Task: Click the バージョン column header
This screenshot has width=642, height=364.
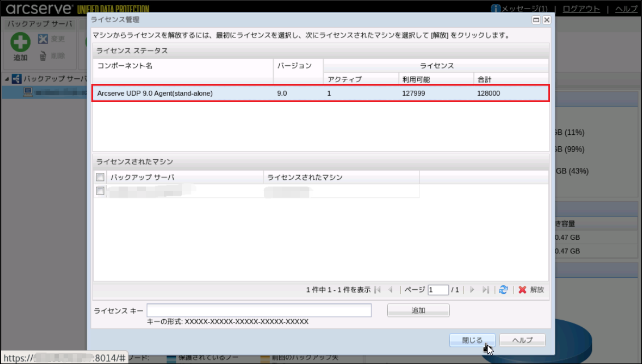Action: [298, 71]
